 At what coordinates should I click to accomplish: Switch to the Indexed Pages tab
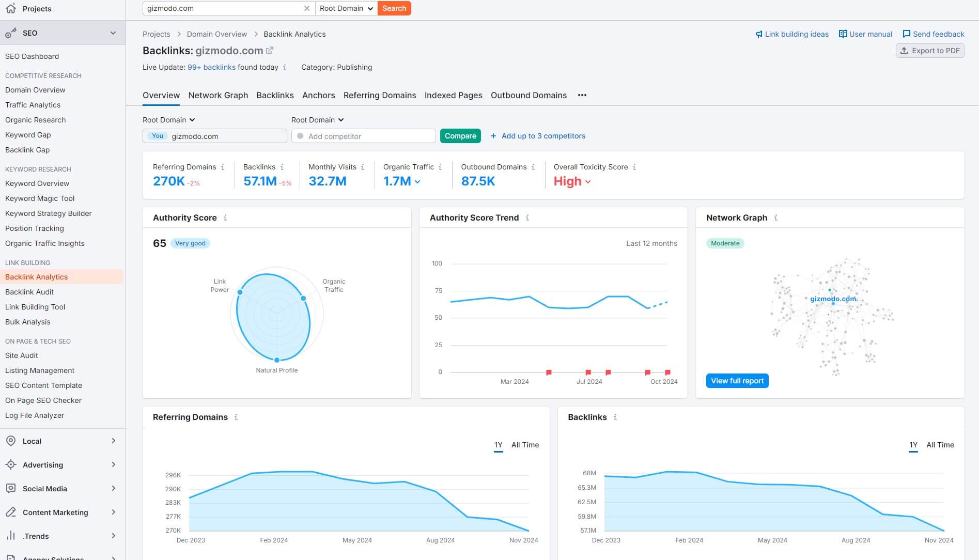[x=453, y=95]
